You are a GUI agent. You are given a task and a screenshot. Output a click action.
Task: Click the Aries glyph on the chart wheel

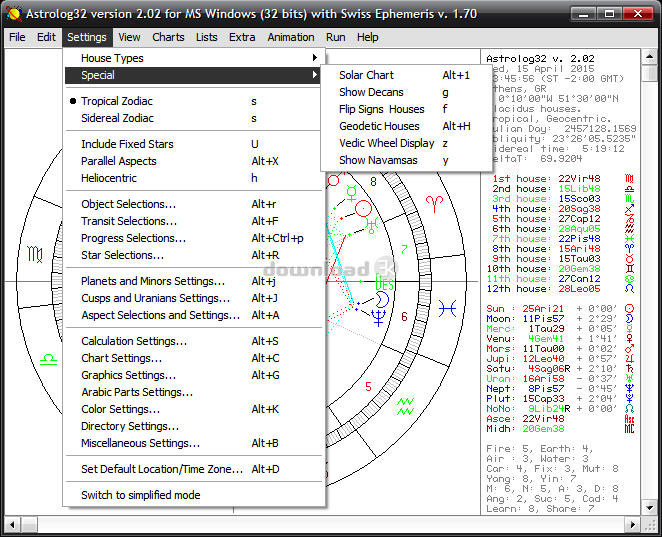434,204
